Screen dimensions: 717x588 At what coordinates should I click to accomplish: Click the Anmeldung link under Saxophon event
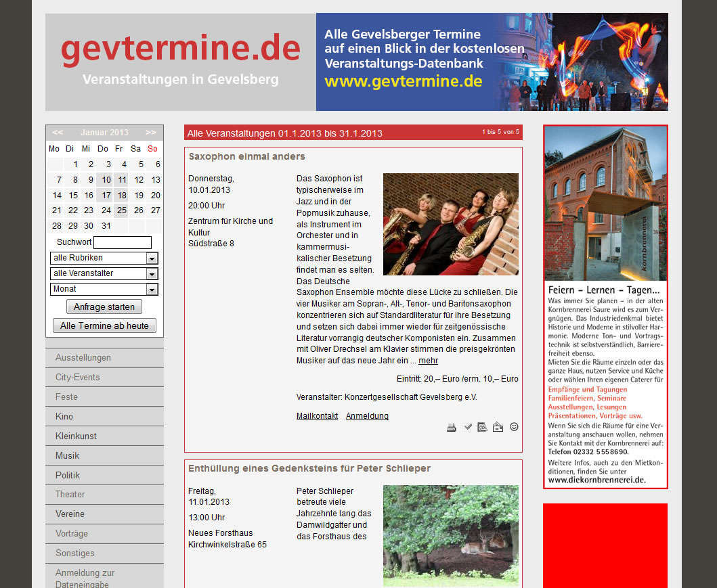[367, 416]
